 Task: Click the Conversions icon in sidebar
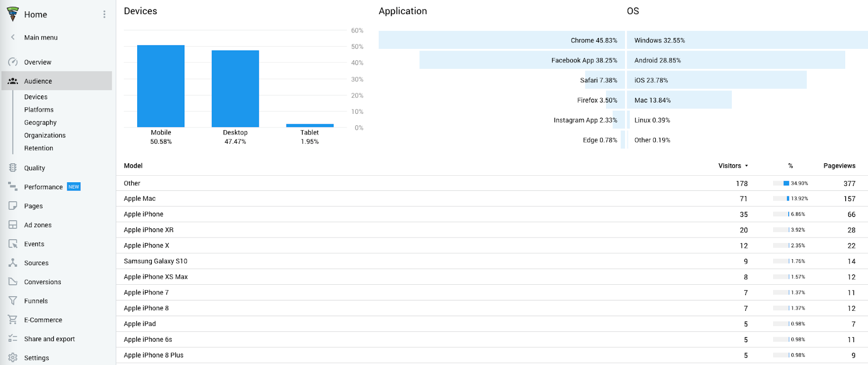pos(12,281)
